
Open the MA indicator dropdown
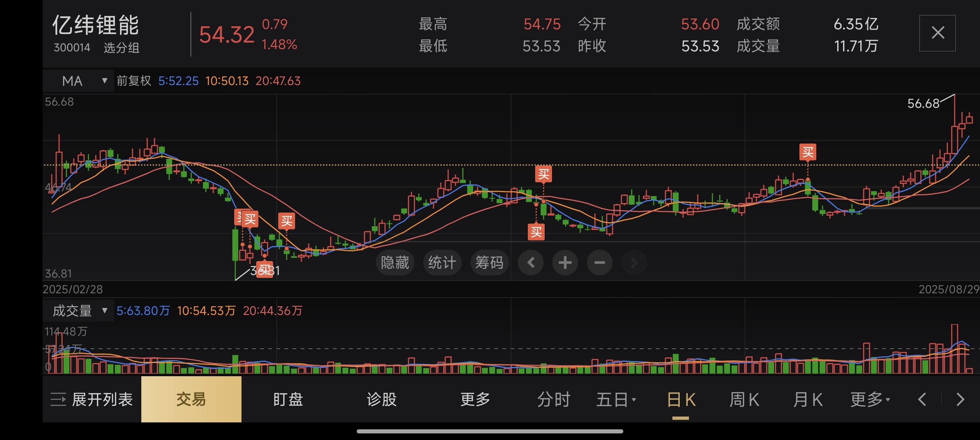tap(79, 81)
